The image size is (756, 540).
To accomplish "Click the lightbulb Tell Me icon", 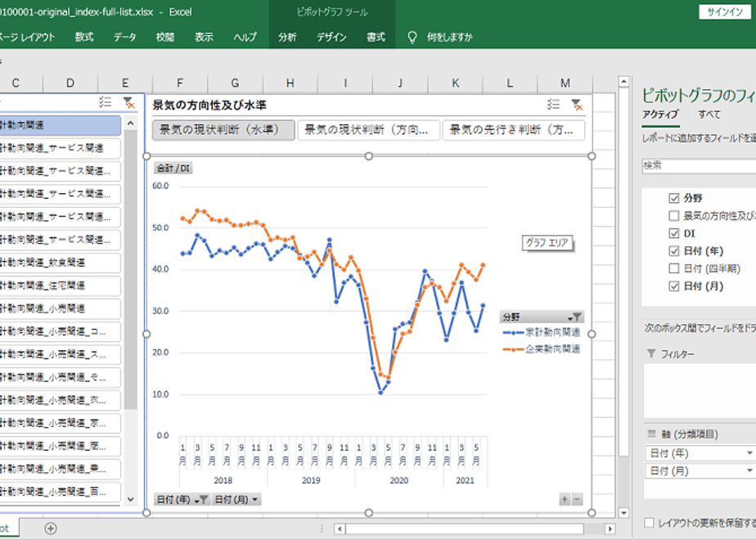I will 412,38.
